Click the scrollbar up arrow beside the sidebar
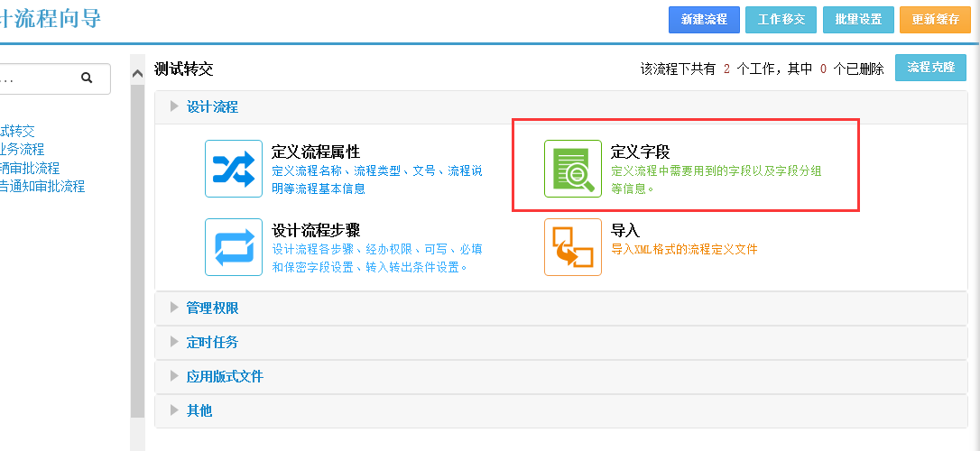980x451 pixels. pos(137,73)
